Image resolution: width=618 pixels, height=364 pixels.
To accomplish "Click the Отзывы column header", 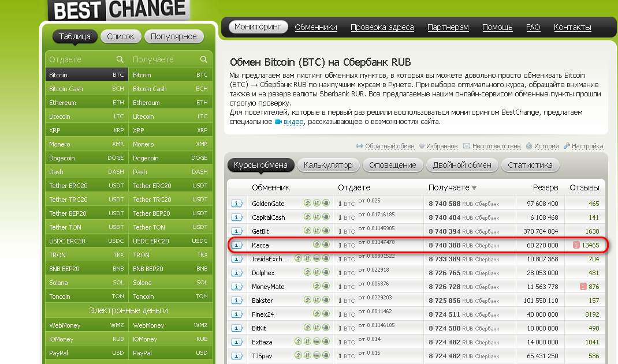I will 584,187.
